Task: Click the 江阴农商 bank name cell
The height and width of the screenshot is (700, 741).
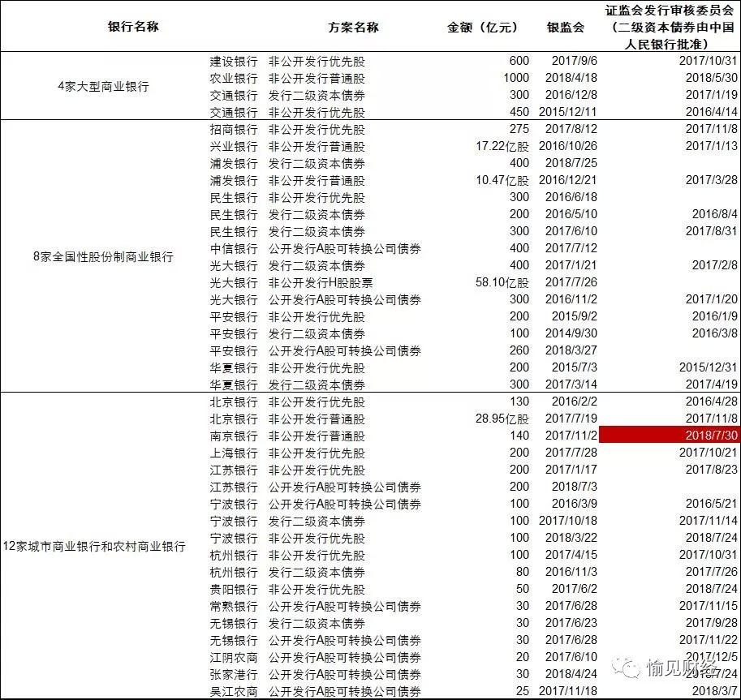Action: click(234, 657)
